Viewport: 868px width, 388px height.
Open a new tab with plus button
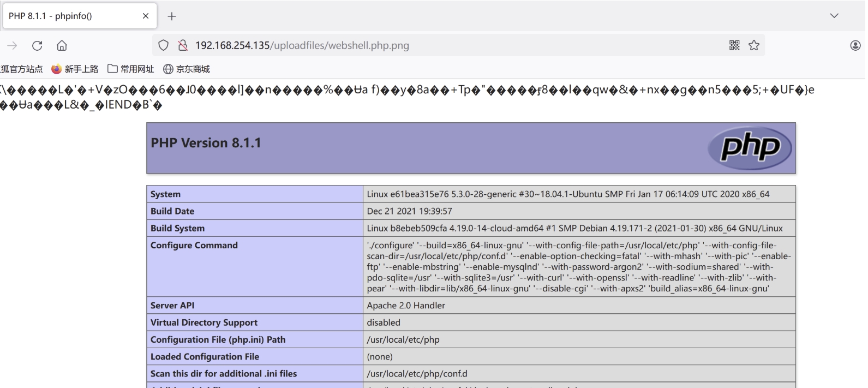tap(172, 16)
